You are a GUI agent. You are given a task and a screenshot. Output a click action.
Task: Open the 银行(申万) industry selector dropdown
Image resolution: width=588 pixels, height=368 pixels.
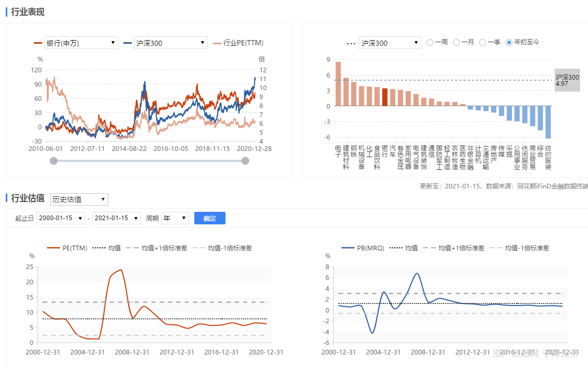click(x=81, y=43)
